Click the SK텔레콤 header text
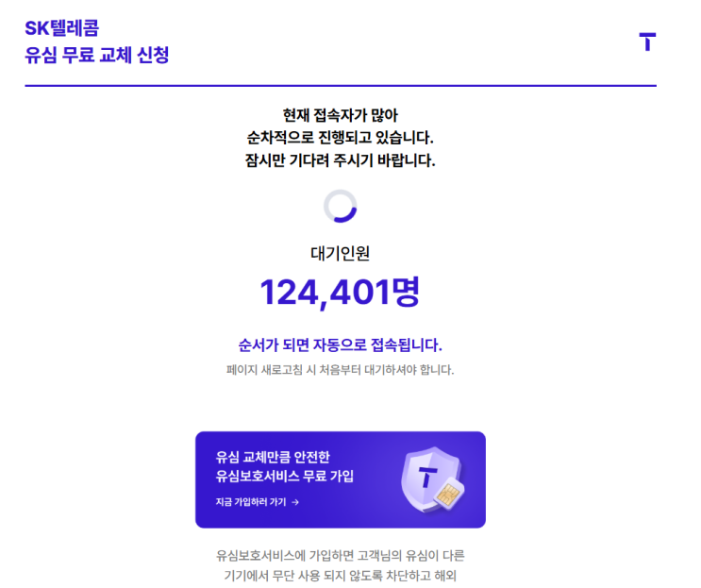Screen dimensions: 701x588 click(61, 28)
